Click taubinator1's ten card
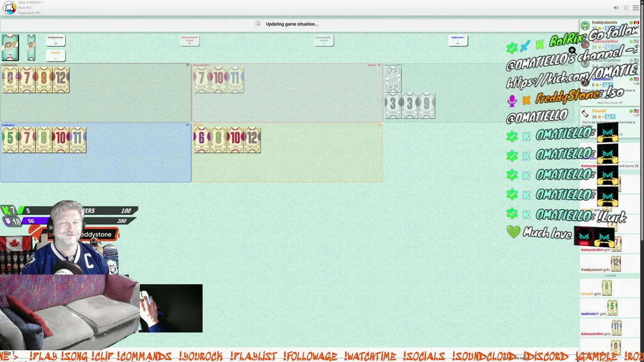The width and height of the screenshot is (644, 362). 61,140
